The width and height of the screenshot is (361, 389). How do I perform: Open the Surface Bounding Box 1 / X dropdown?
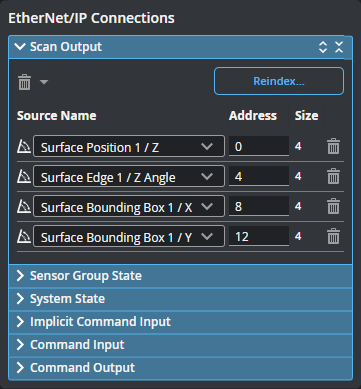(x=129, y=206)
